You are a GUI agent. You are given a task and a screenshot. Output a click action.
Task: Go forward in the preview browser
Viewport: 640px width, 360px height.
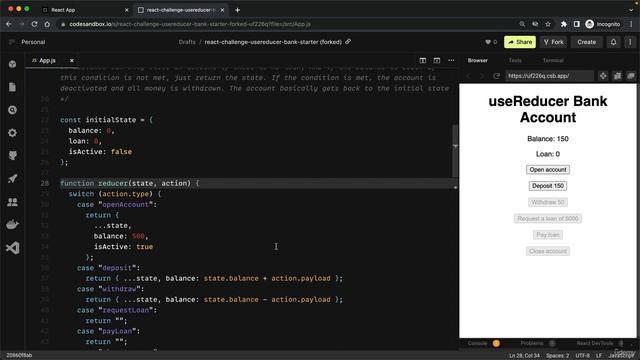pyautogui.click(x=482, y=76)
